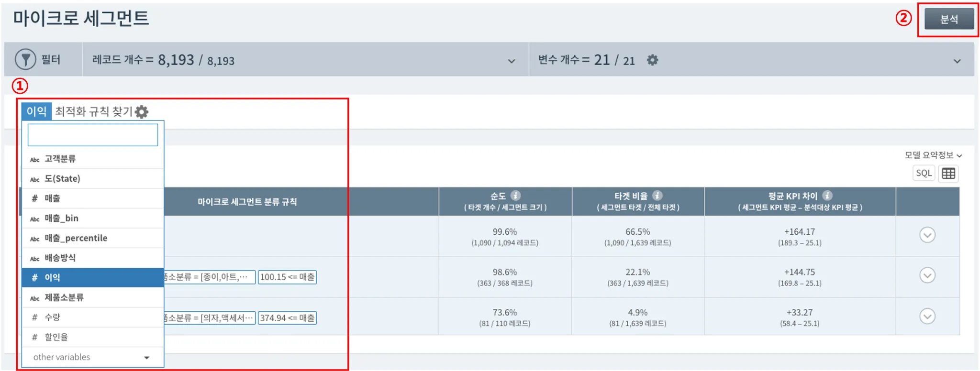The width and height of the screenshot is (980, 371).
Task: Show info icon for 순도
Action: 515,196
